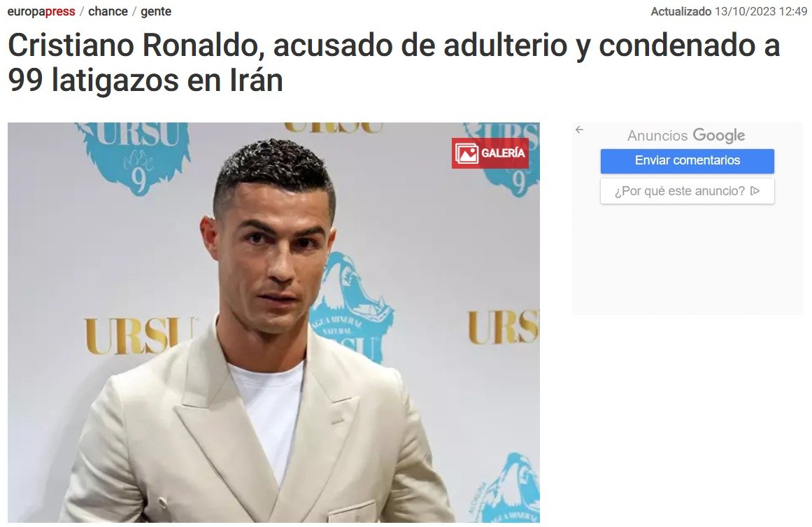Open the europapress home logo link
Screen dimensions: 812x527
pyautogui.click(x=41, y=11)
